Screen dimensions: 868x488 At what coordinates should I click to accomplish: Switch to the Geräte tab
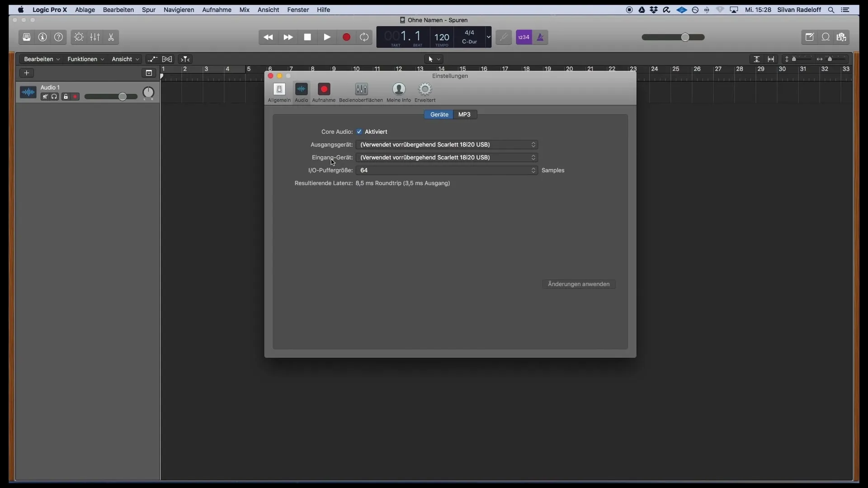pos(439,115)
